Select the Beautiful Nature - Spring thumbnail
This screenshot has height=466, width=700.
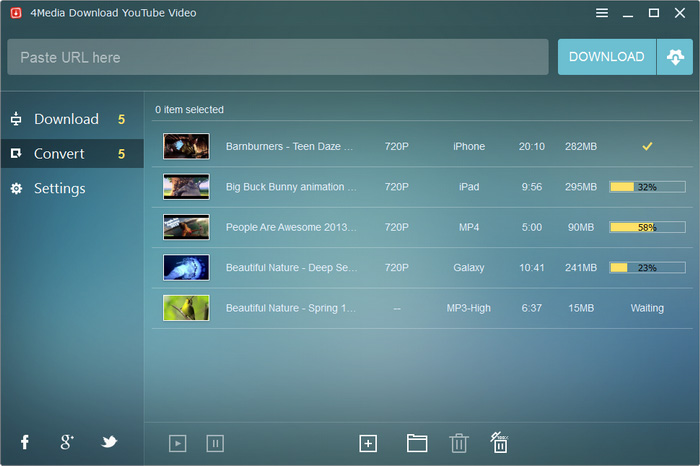tap(186, 308)
